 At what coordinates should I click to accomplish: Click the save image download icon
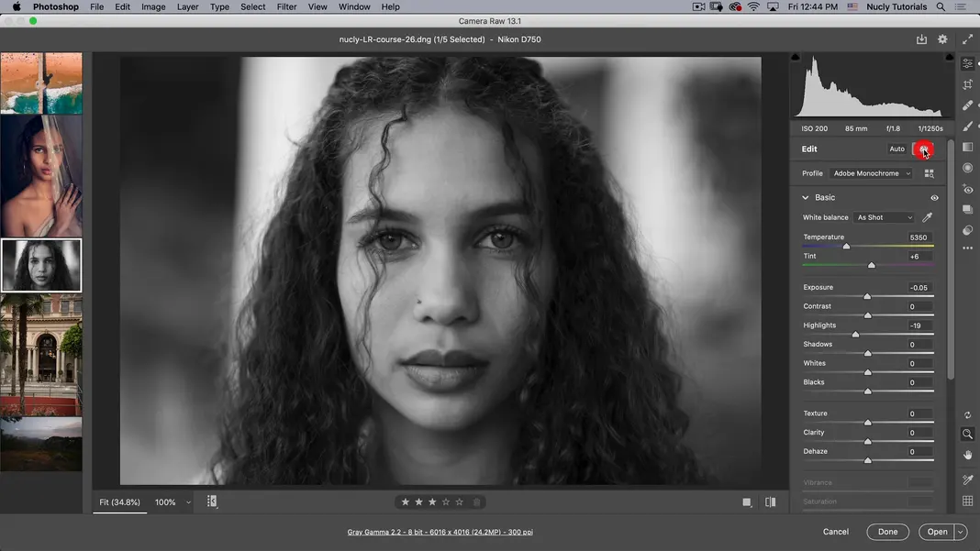pos(921,39)
